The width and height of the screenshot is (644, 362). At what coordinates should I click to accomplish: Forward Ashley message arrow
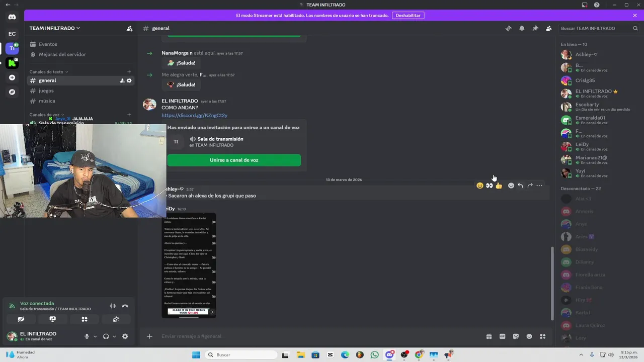click(530, 186)
